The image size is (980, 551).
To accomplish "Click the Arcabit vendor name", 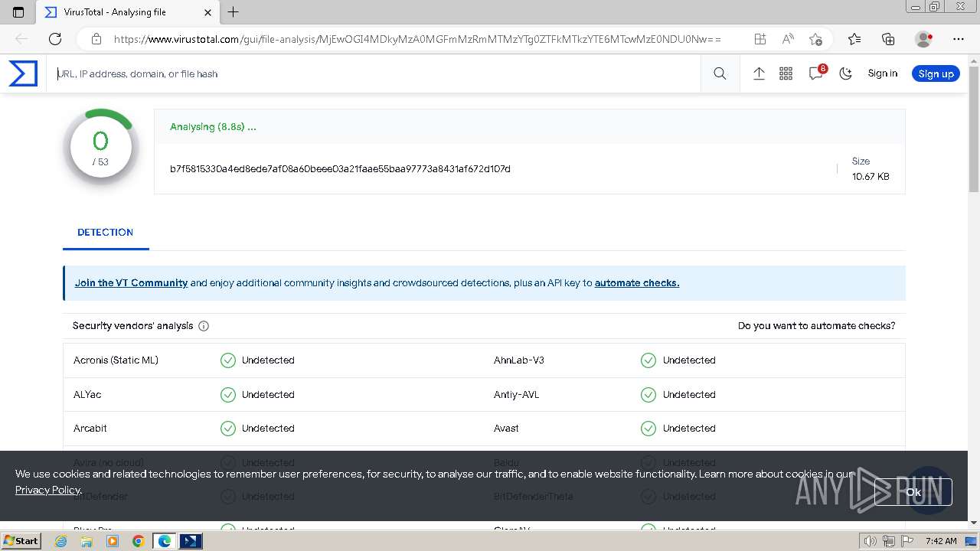I will [x=90, y=428].
